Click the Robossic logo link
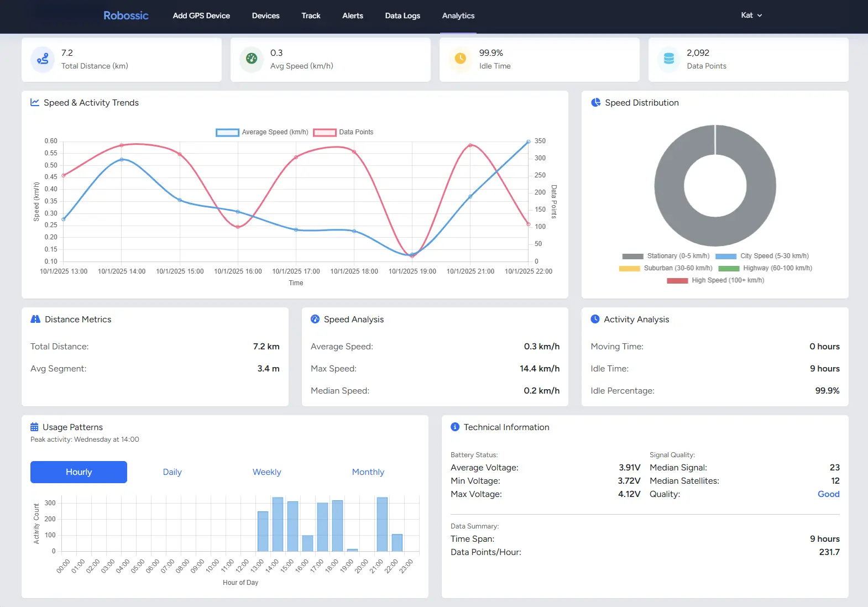This screenshot has width=868, height=607. tap(126, 15)
